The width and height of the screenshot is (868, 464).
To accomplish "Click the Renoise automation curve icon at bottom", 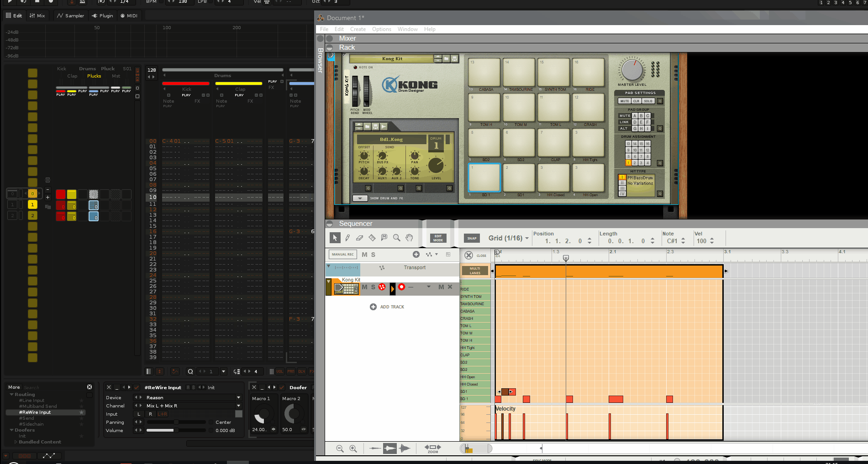I will tap(49, 455).
